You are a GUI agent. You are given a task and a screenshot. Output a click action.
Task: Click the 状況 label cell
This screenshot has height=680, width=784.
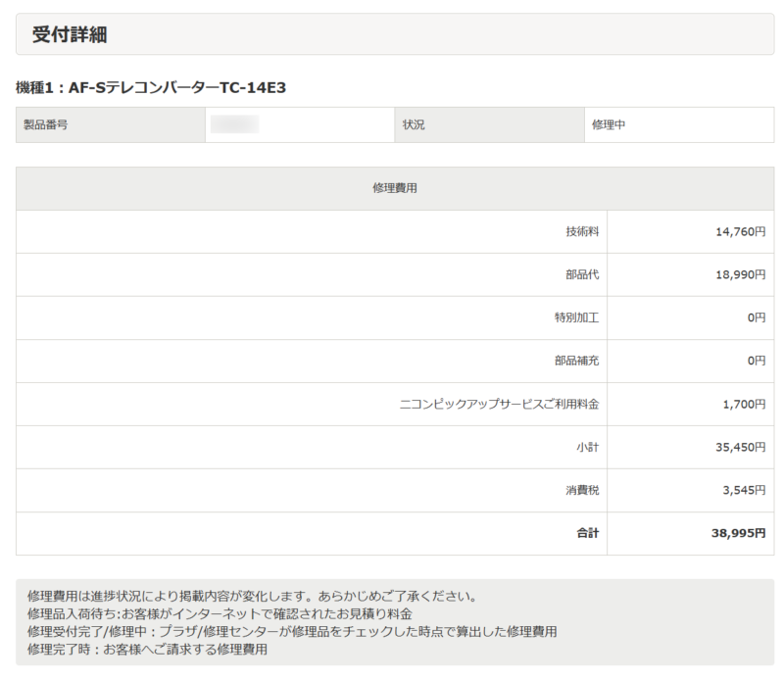[x=414, y=125]
